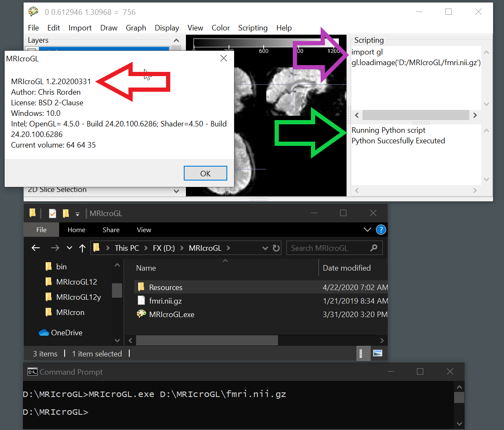The height and width of the screenshot is (430, 504).
Task: Expand the Explorer ribbon with chevron
Action: (367, 230)
